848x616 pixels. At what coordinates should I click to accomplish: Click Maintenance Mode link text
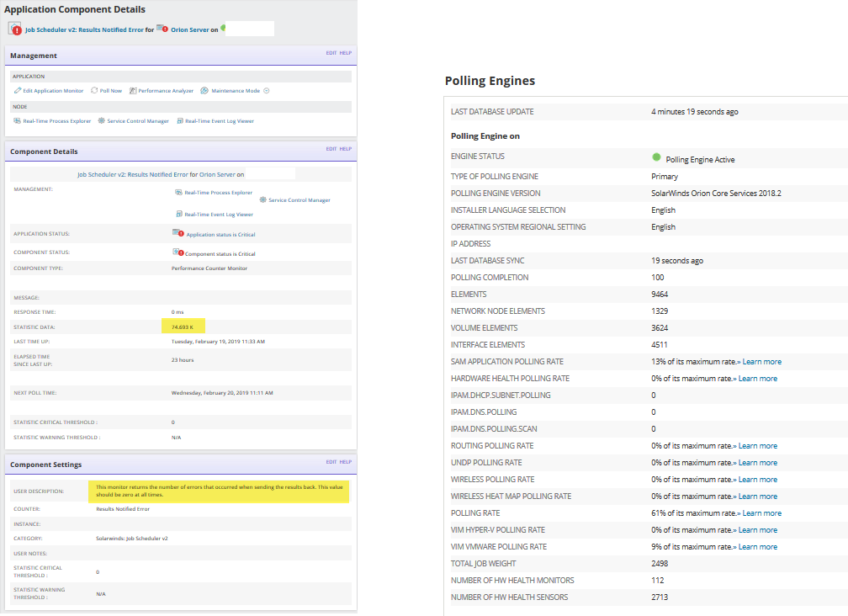tap(236, 91)
